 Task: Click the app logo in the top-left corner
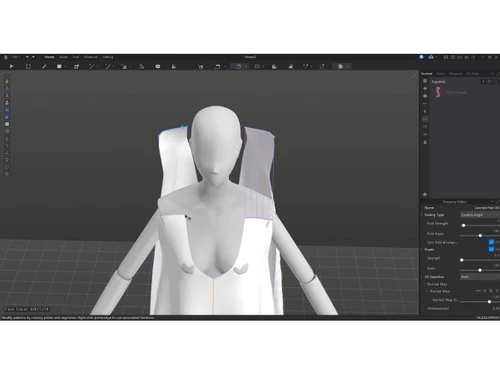6,57
